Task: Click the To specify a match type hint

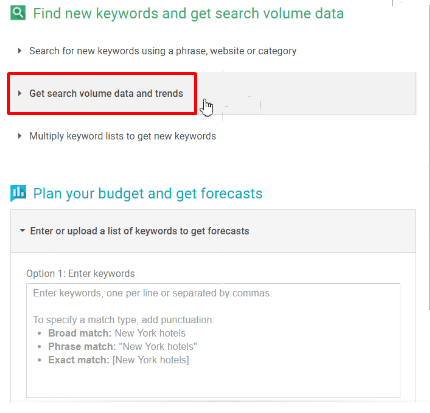Action: pos(124,320)
